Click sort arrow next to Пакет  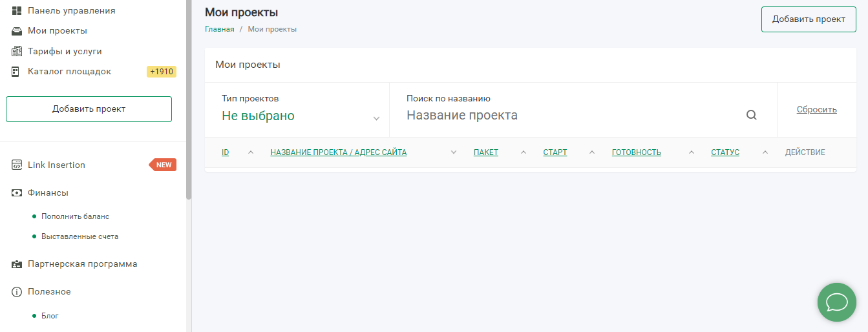pos(524,152)
